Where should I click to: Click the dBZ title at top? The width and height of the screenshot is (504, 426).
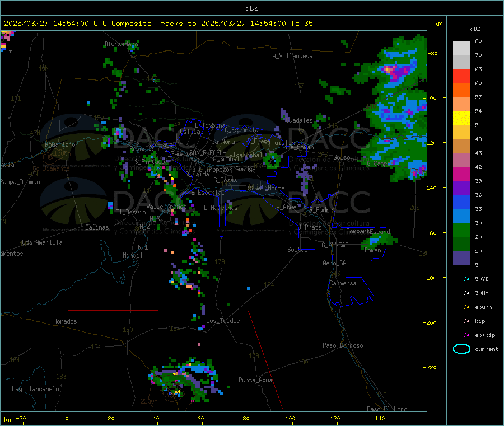[252, 8]
